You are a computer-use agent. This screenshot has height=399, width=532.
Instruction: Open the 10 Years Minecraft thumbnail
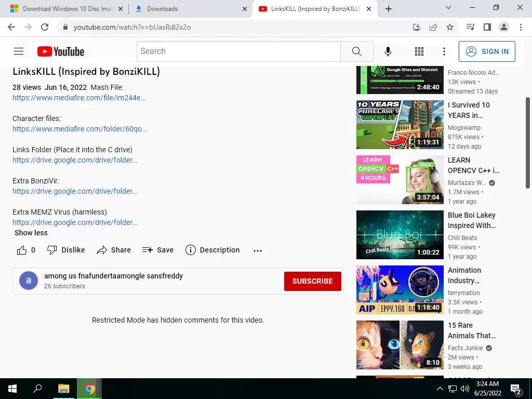[x=400, y=125]
